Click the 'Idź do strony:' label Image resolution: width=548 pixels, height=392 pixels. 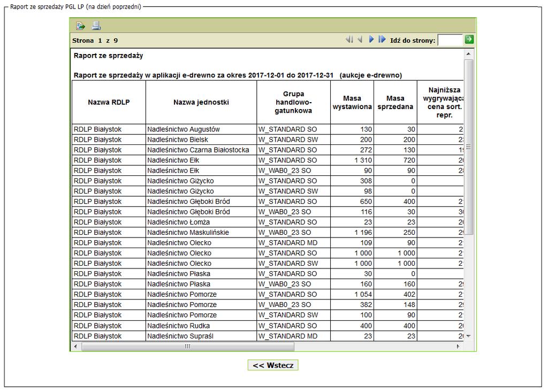tap(413, 41)
